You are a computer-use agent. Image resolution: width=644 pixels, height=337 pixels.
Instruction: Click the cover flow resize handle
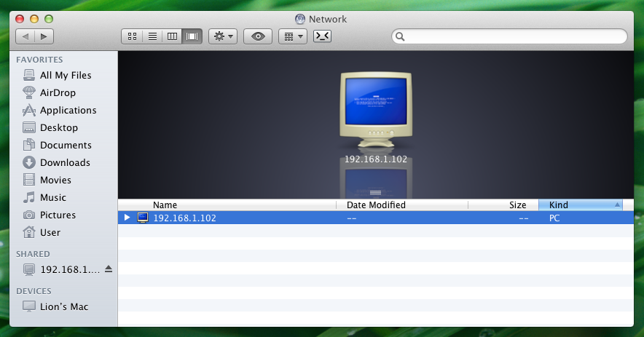(375, 192)
